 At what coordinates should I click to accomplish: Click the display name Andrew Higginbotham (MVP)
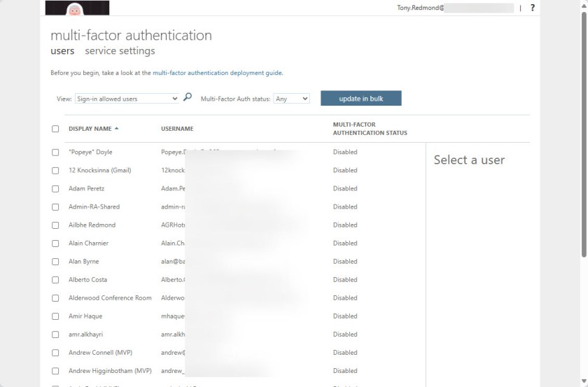[x=110, y=370]
